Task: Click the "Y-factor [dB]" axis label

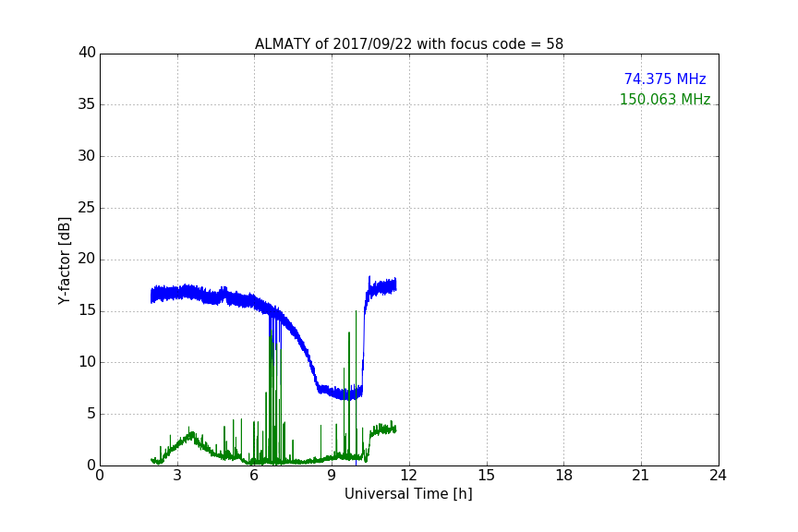Action: (65, 260)
